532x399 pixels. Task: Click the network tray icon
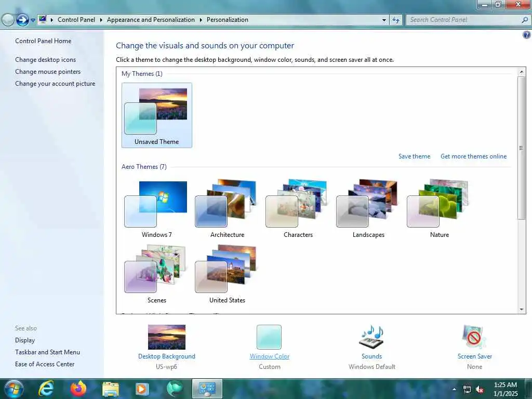click(467, 390)
